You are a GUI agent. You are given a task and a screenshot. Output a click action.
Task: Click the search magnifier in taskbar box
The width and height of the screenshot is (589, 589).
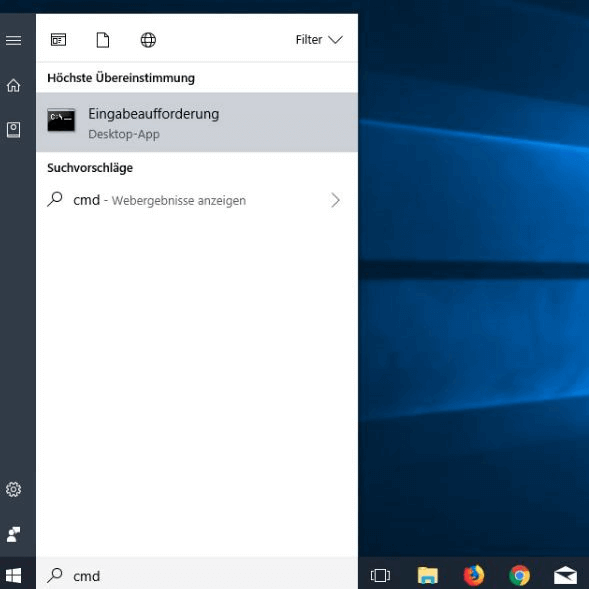point(55,575)
